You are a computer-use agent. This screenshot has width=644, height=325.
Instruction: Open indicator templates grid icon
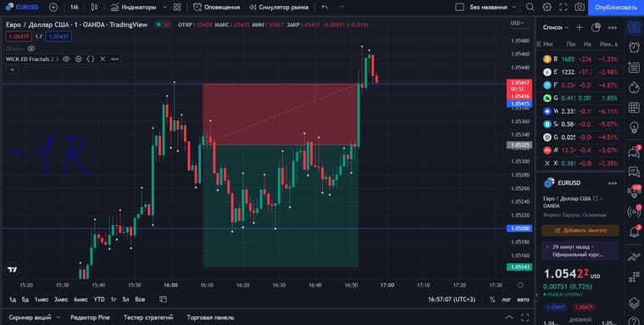(x=177, y=7)
